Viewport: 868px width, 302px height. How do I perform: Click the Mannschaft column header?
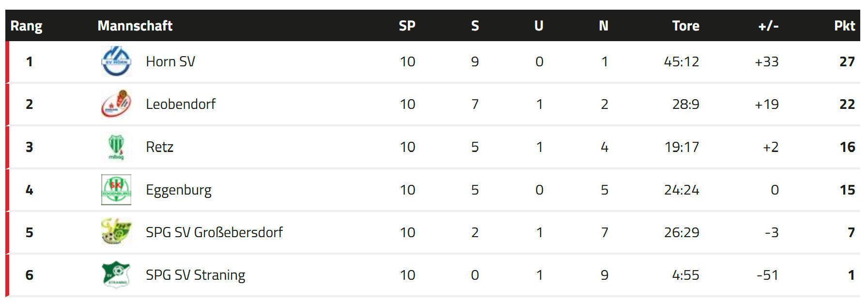[x=135, y=26]
